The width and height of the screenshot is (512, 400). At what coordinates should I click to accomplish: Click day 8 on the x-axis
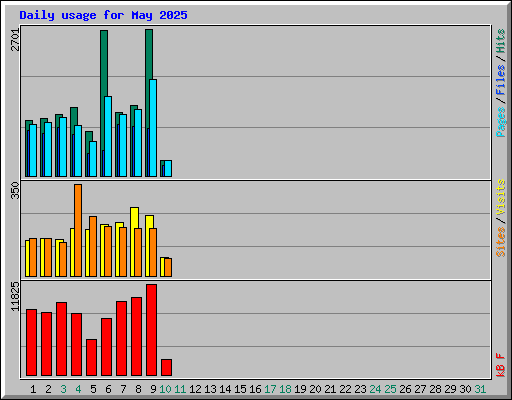(138, 389)
